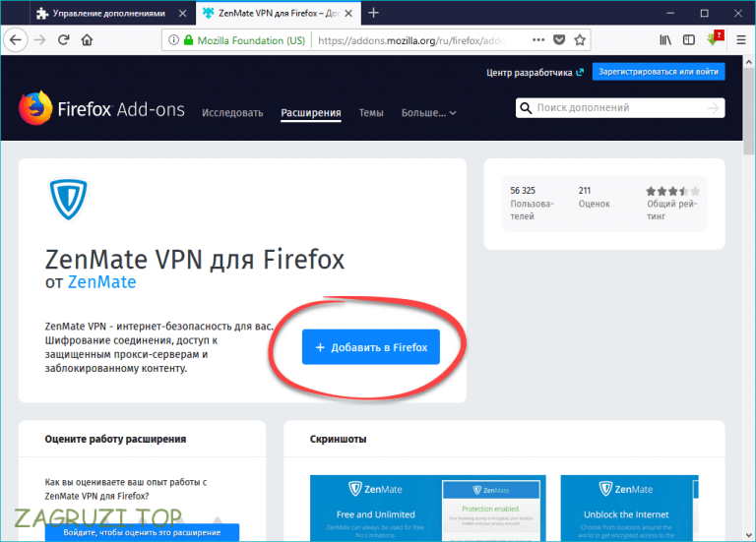Open Центр разработчика link
The width and height of the screenshot is (756, 542).
point(535,72)
